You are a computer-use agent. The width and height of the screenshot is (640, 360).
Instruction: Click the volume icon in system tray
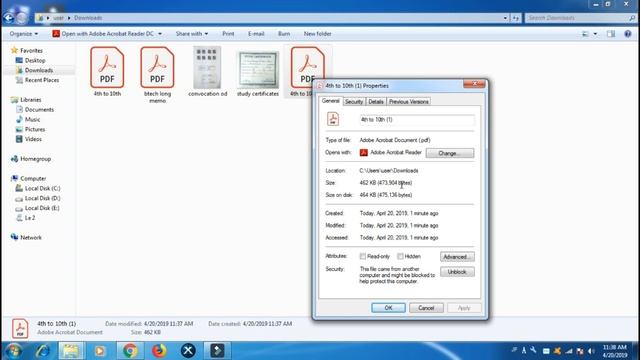click(591, 351)
